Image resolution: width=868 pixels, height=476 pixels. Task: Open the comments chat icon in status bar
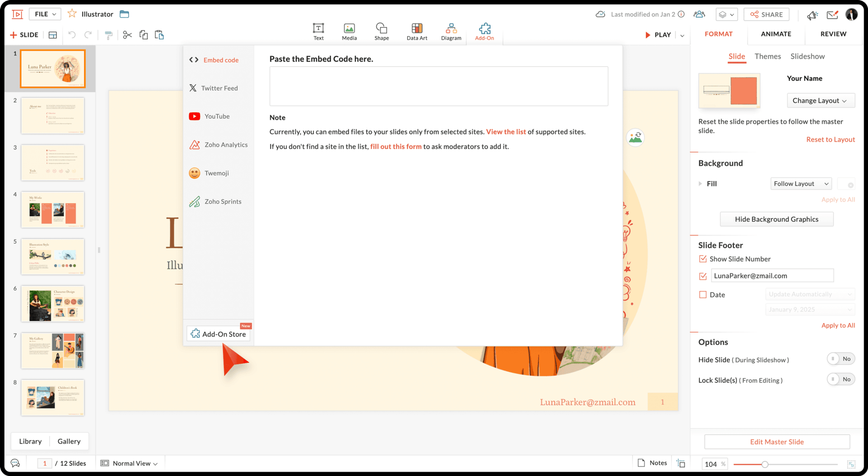[x=15, y=463]
